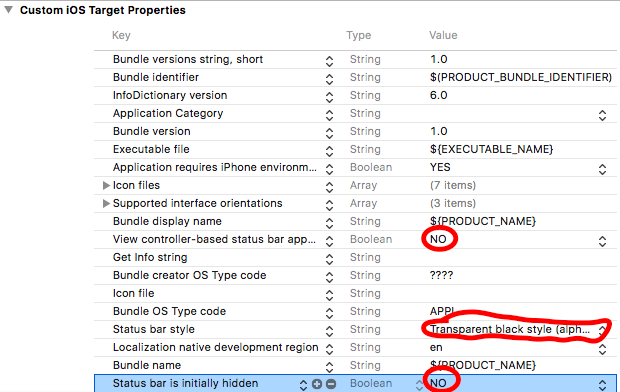
Task: Open key stepper for Bundle name
Action: pos(329,366)
